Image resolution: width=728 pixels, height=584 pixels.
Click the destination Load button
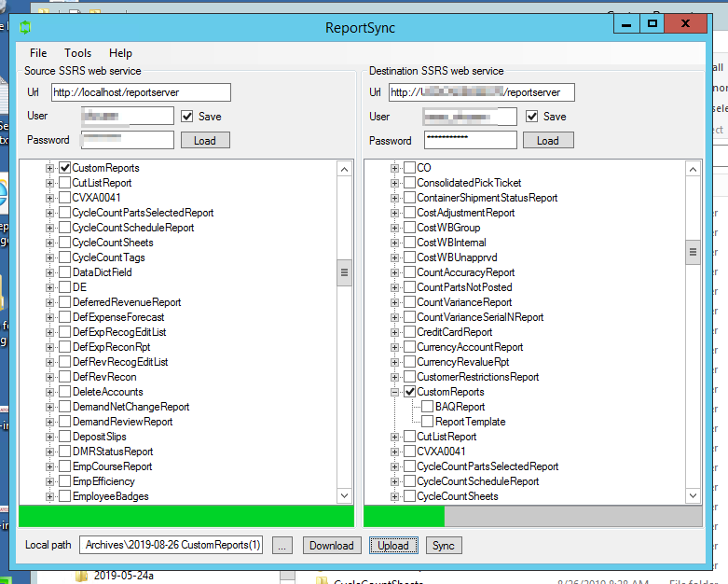coord(548,140)
